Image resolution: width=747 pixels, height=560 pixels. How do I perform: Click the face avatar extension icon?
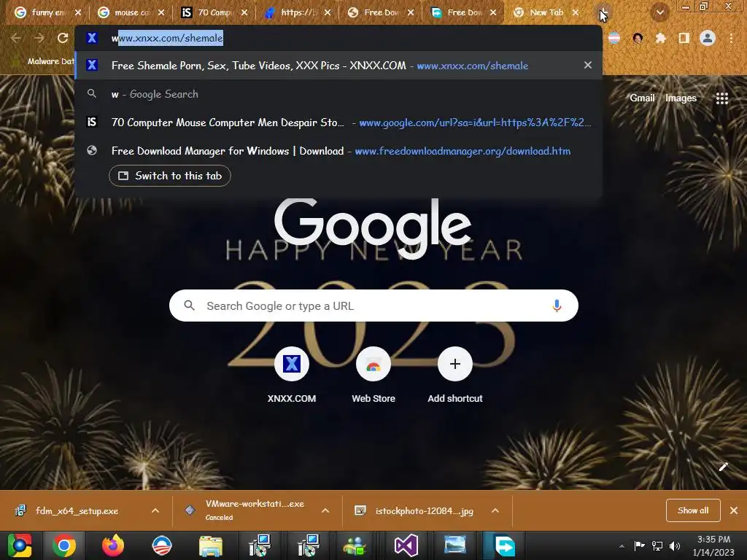[638, 38]
